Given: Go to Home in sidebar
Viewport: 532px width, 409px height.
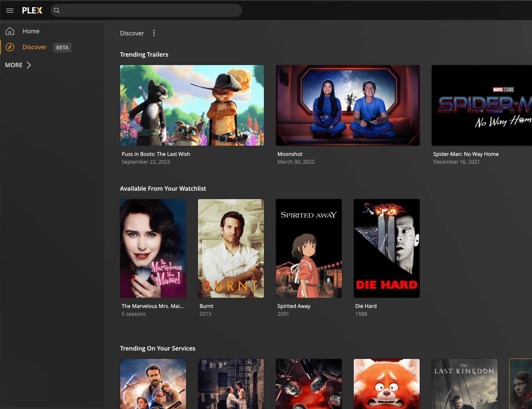Looking at the screenshot, I should tap(31, 31).
